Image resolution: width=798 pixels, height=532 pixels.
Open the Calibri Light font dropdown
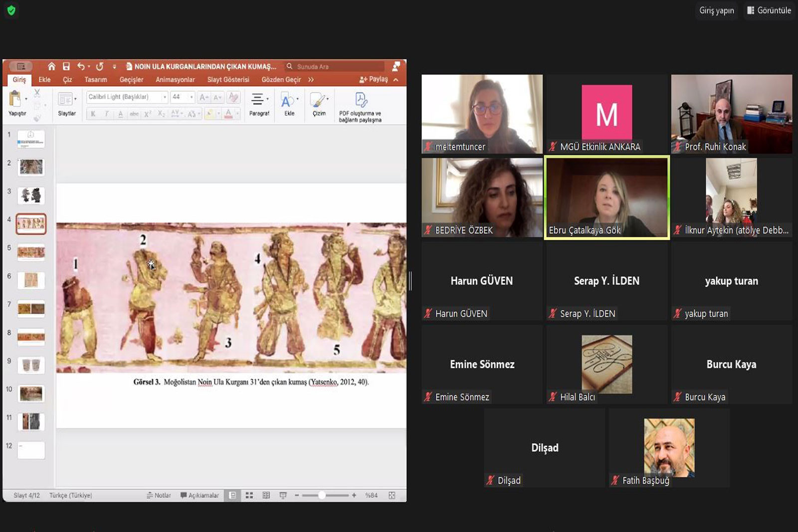pos(165,97)
